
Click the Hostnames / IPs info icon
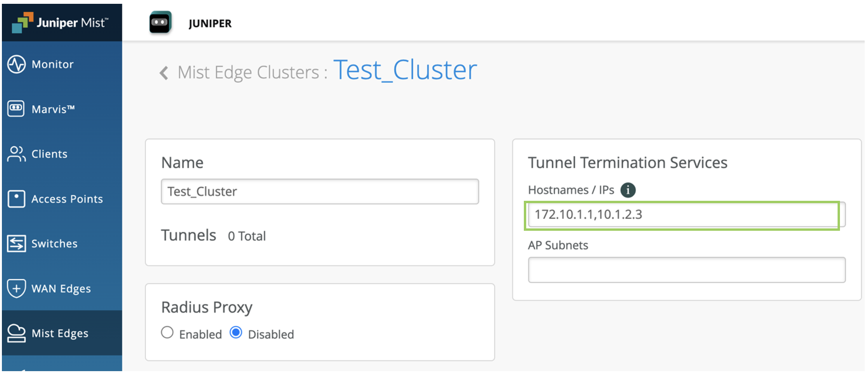tap(628, 190)
